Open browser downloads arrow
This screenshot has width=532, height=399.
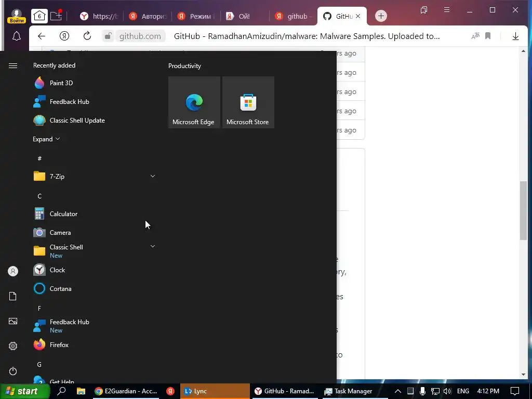[515, 36]
